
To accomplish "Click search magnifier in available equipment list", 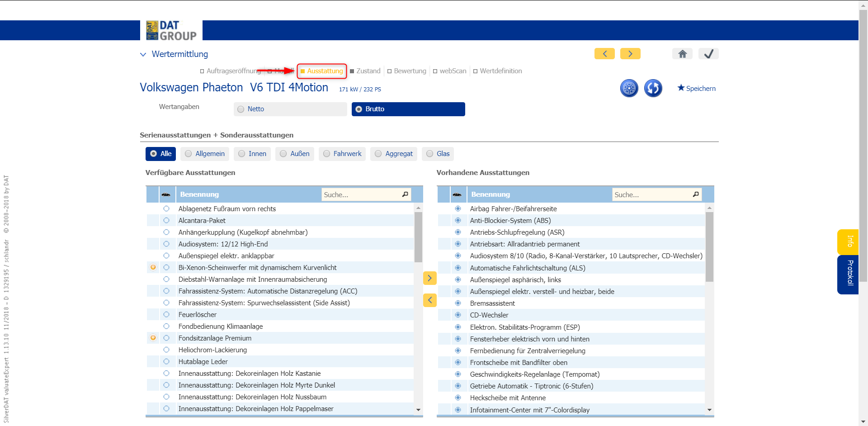I will [405, 194].
